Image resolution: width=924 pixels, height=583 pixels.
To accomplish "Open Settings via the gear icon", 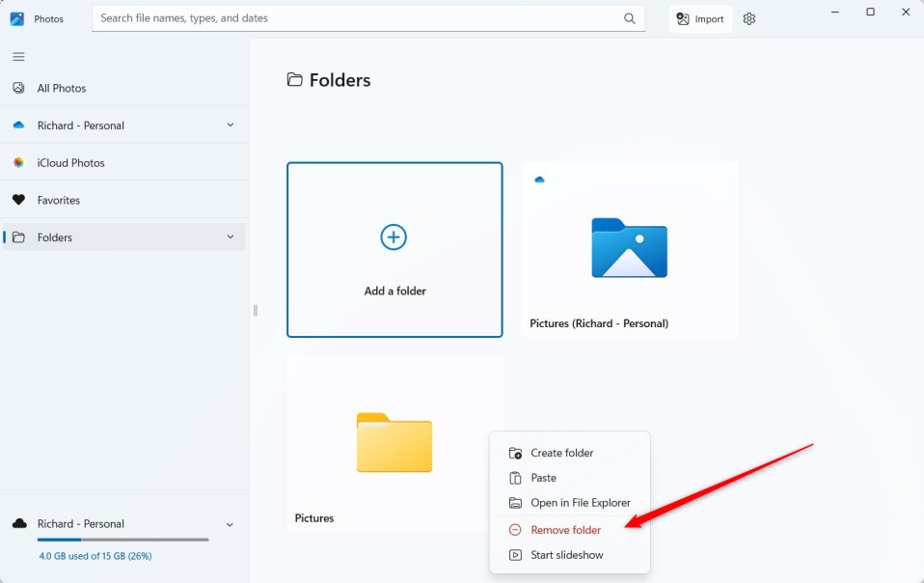I will tap(749, 19).
